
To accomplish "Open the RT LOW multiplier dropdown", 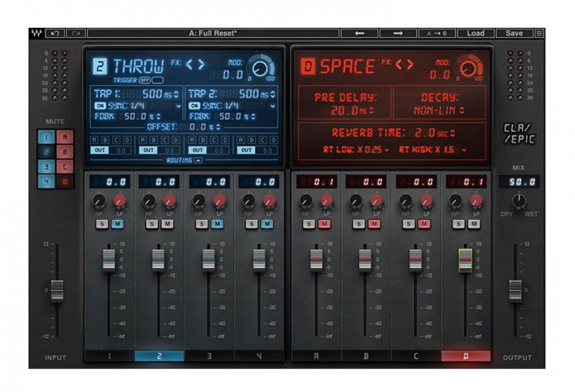I will pyautogui.click(x=386, y=150).
